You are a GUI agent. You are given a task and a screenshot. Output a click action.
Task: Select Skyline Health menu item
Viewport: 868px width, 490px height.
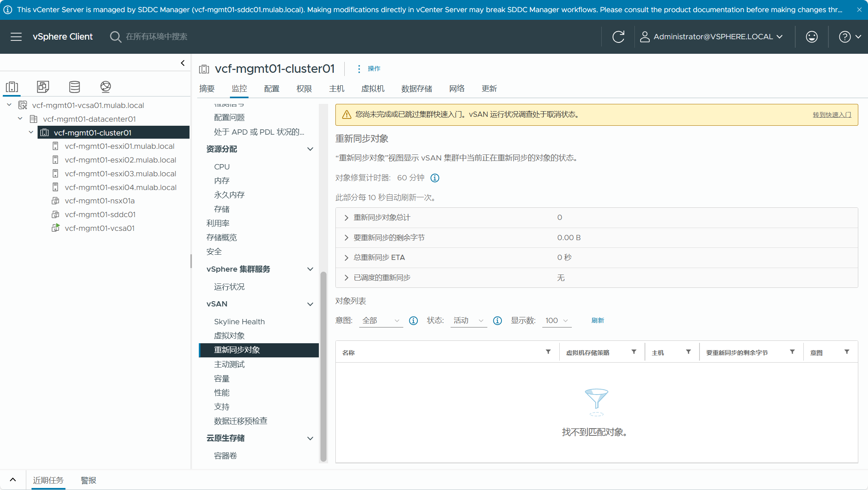pos(239,321)
